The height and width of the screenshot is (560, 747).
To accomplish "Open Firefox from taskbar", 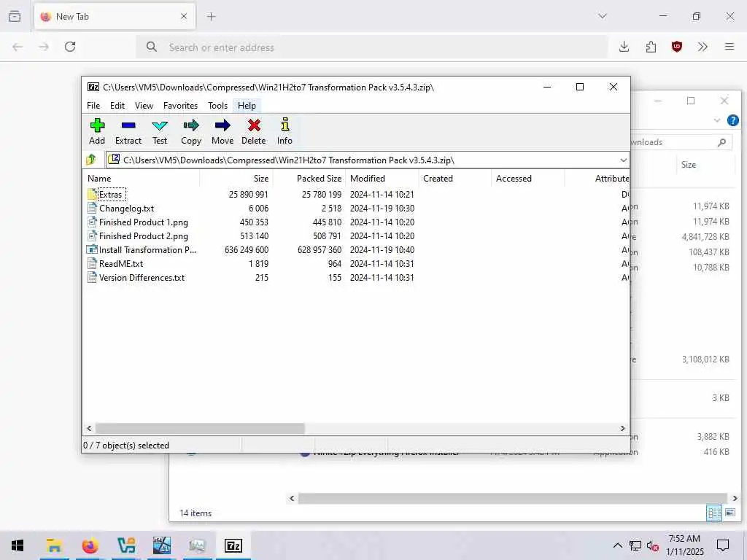I will click(x=90, y=545).
